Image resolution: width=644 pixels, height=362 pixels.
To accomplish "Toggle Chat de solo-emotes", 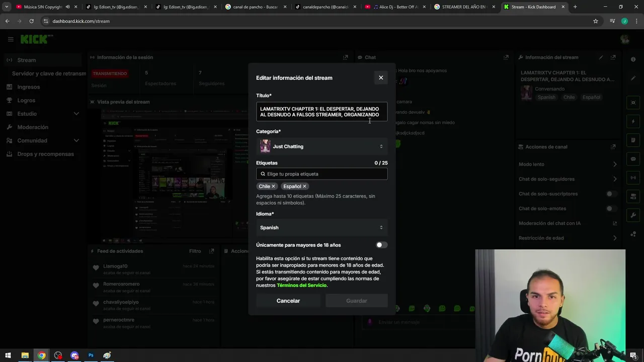I will point(611,209).
